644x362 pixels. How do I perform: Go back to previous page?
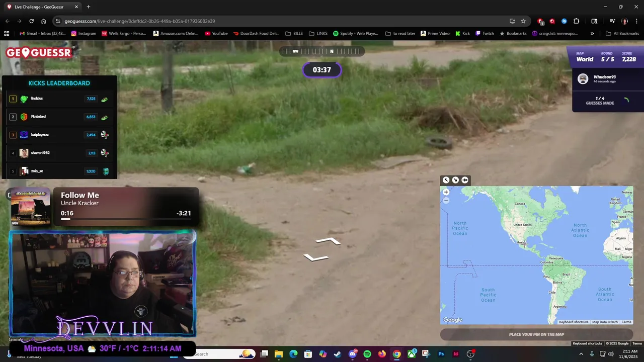[7, 21]
